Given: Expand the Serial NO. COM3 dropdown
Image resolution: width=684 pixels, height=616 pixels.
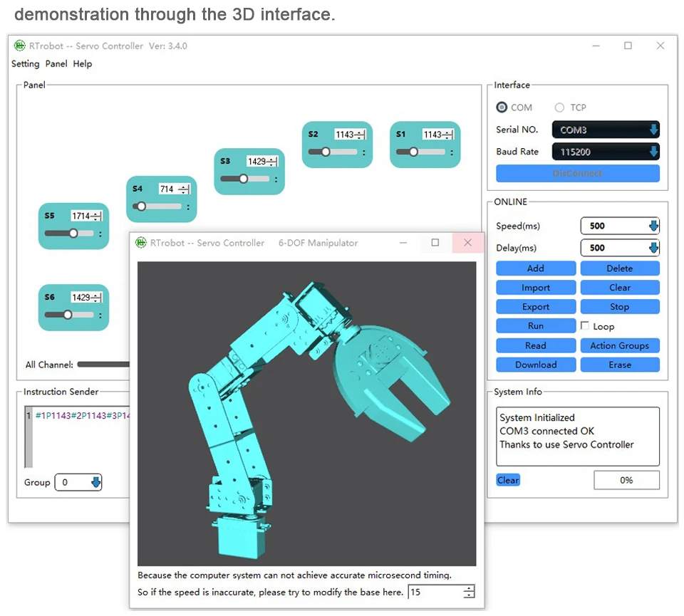Looking at the screenshot, I should [606, 130].
